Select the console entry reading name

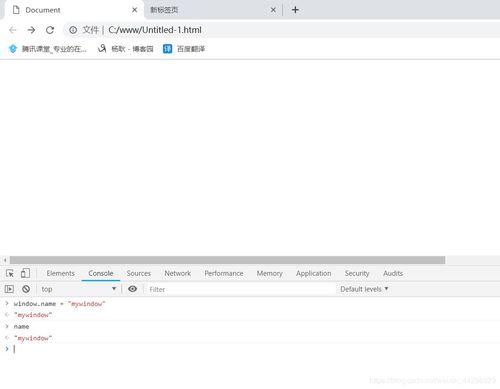(21, 327)
